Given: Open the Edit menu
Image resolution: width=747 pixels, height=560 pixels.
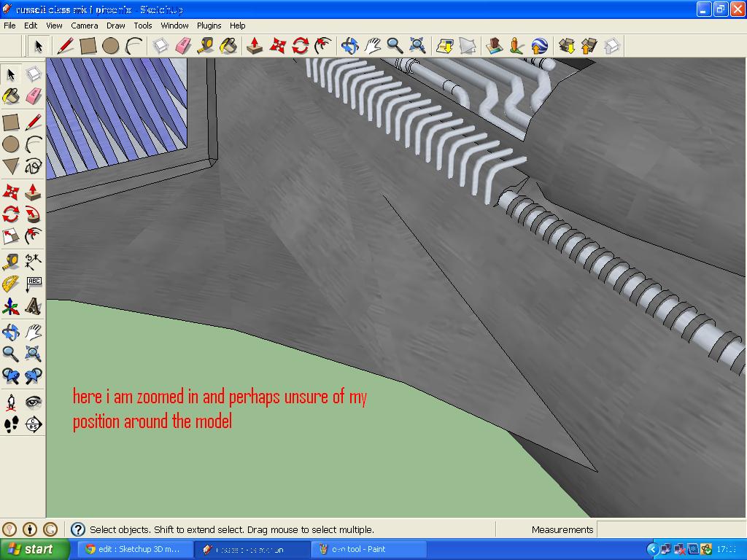Looking at the screenshot, I should pos(31,26).
